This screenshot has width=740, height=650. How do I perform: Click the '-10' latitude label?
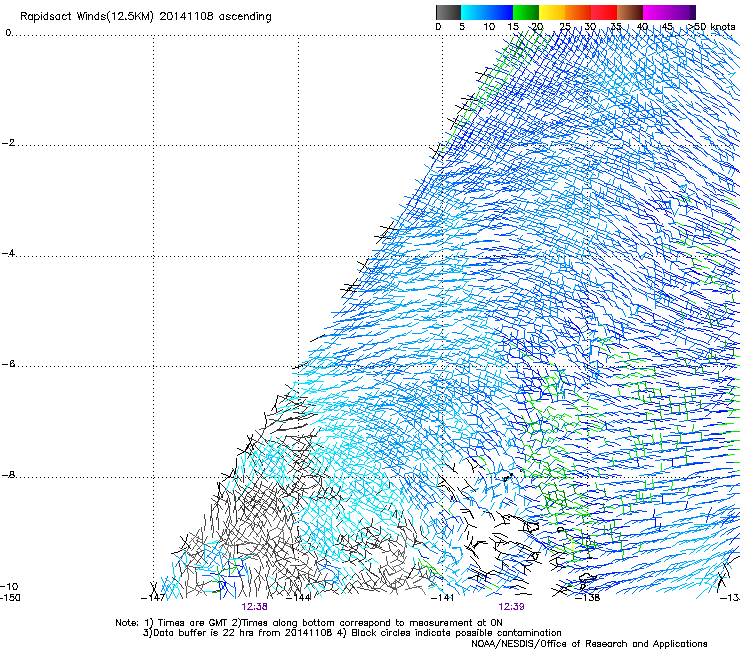9,586
